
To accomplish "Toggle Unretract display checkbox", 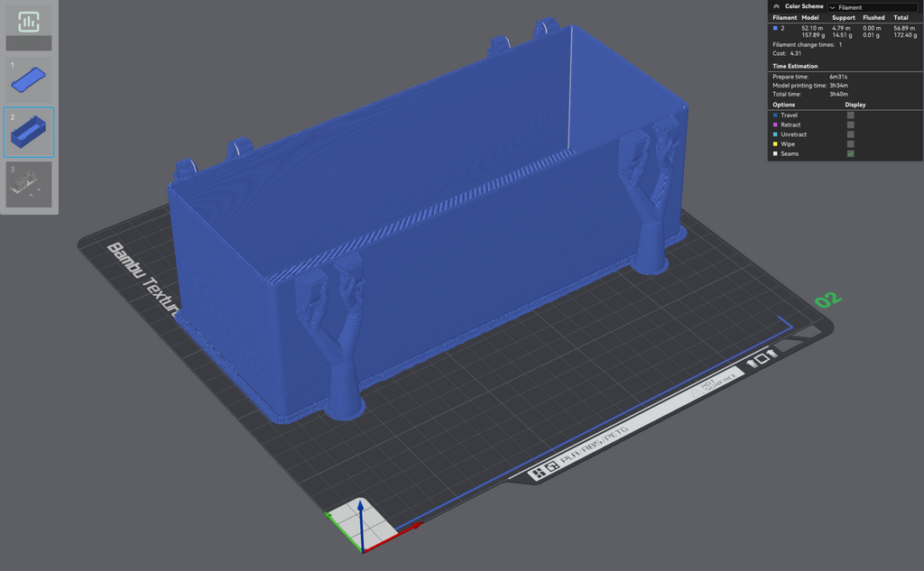I will point(850,134).
